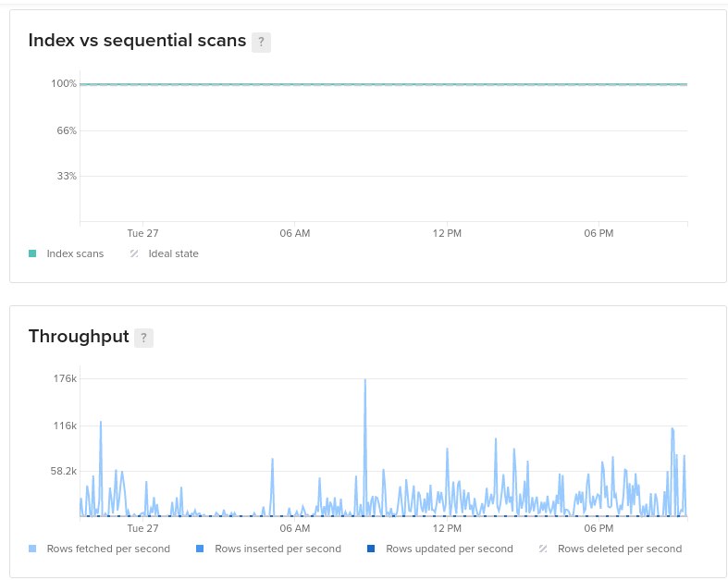Screen dimensions: 728x580
Task: Click the 116k axis label
Action: (x=65, y=426)
